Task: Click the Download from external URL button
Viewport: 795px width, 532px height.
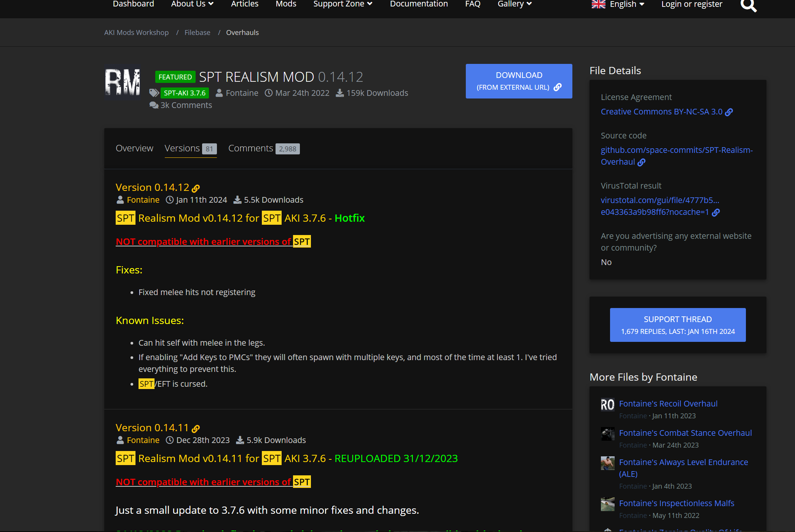Action: [519, 81]
